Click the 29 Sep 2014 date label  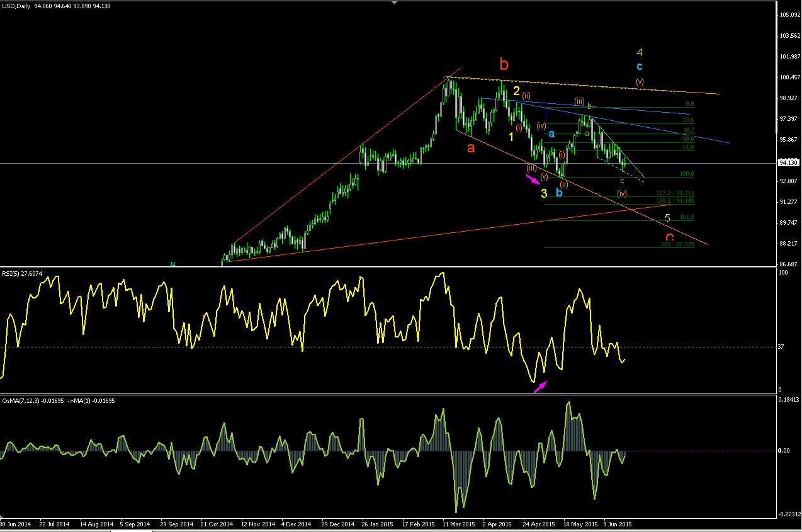click(176, 524)
